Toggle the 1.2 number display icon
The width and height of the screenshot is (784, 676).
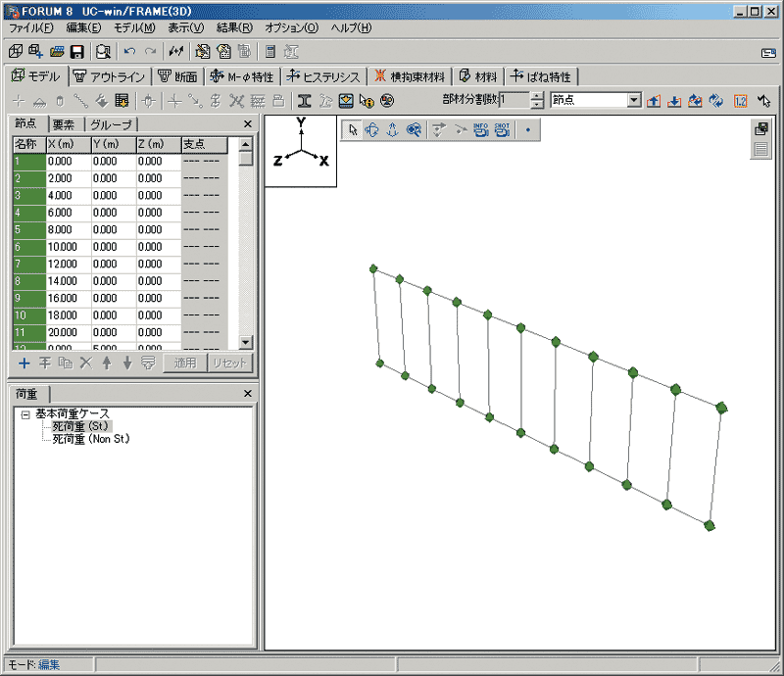tap(741, 100)
